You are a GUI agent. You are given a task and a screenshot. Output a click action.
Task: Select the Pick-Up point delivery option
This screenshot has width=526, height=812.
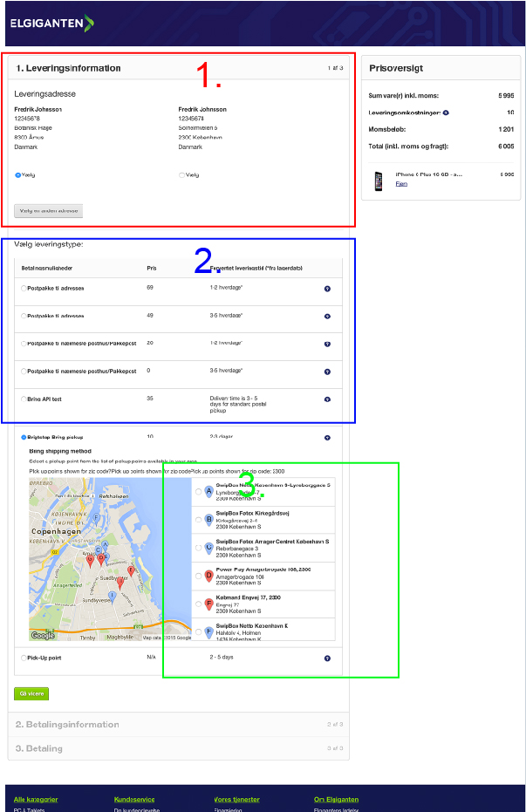click(24, 658)
